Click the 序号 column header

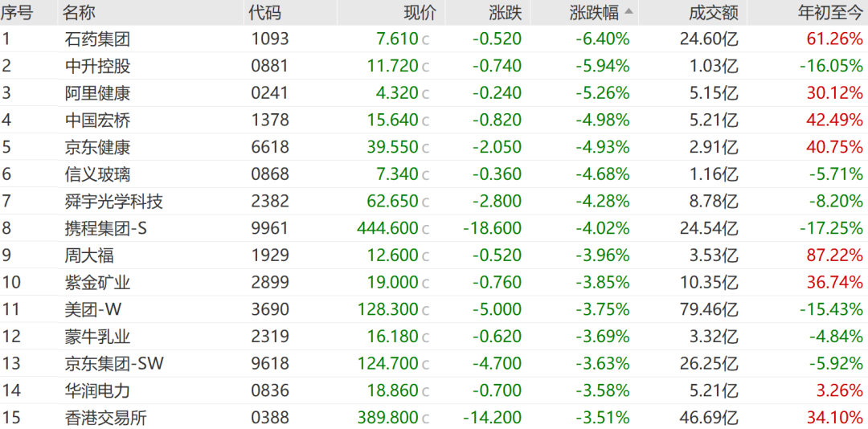tap(16, 12)
